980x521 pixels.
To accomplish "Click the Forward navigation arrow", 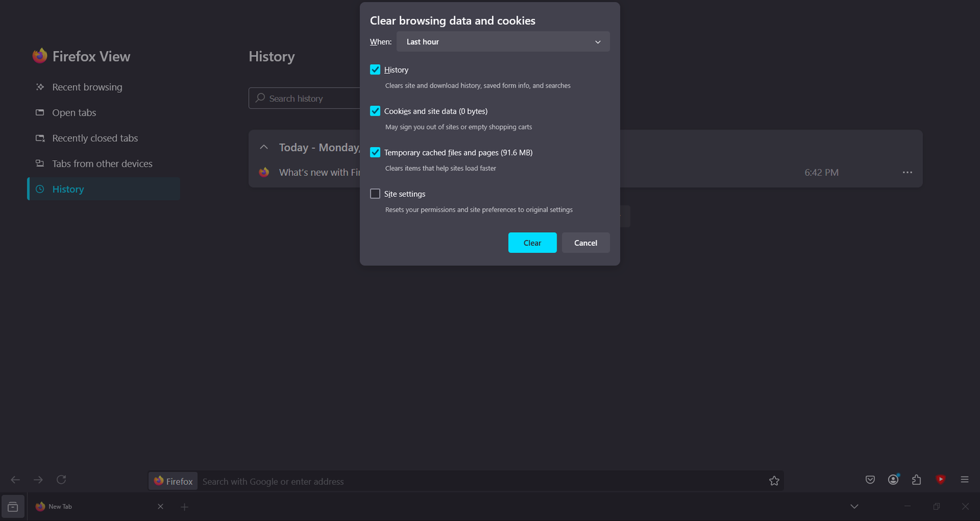I will pos(38,480).
